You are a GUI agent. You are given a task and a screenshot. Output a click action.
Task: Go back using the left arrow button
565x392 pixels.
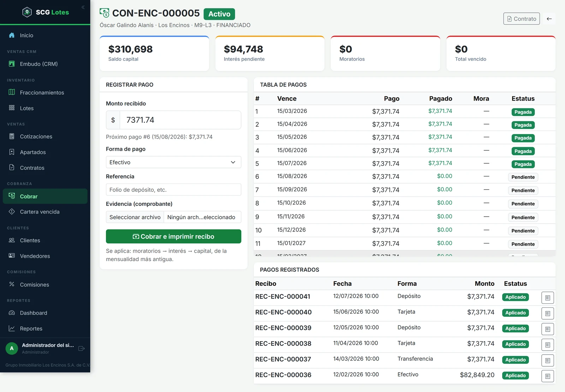(549, 19)
